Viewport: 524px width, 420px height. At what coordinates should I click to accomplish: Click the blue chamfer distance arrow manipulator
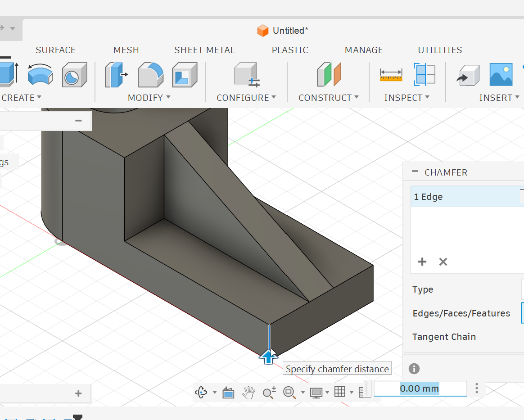click(268, 357)
